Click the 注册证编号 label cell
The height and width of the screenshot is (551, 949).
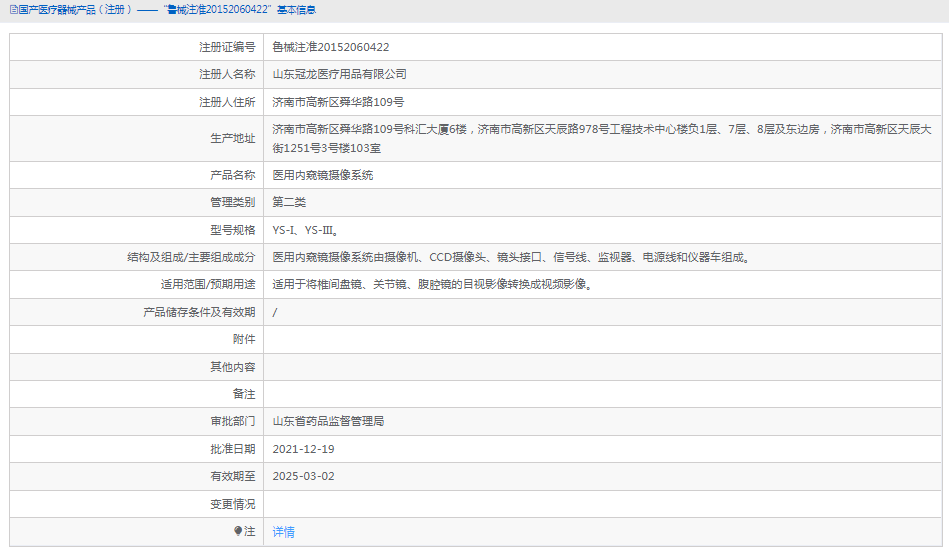[227, 47]
